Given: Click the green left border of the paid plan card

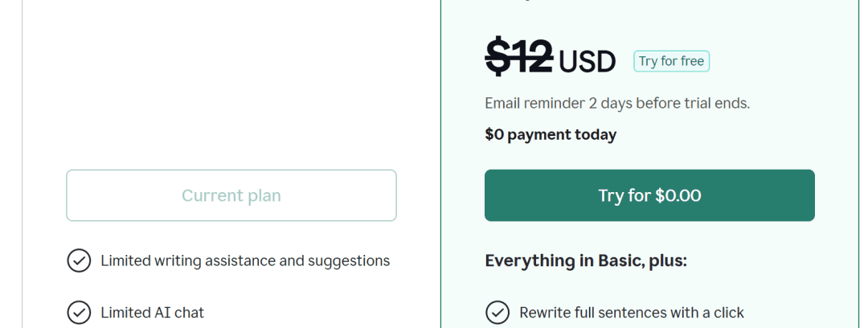Looking at the screenshot, I should pos(441,161).
